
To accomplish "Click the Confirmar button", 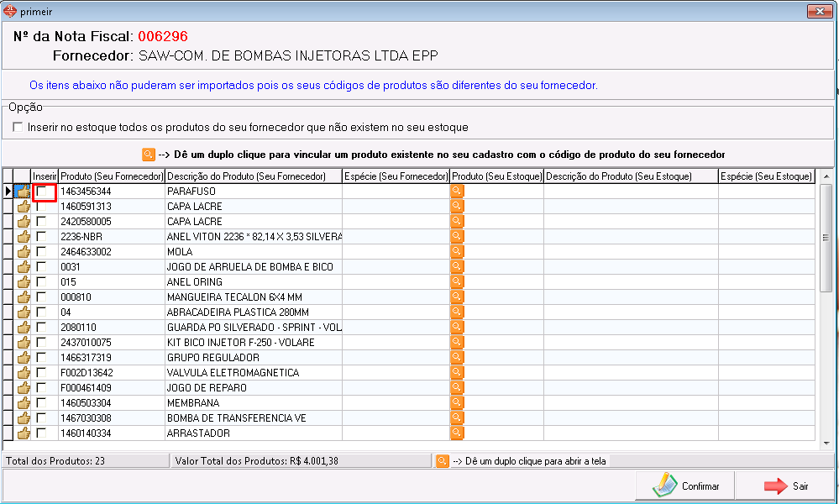I will pos(685,486).
